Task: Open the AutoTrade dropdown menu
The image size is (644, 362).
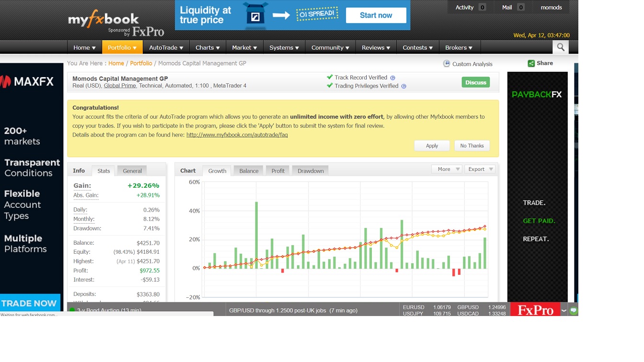Action: (166, 47)
